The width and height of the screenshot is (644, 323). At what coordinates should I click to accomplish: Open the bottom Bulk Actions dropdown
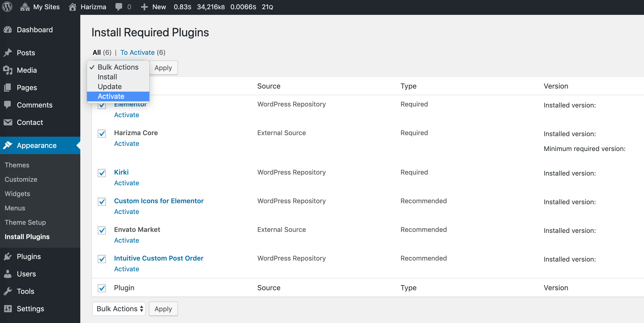pyautogui.click(x=119, y=309)
